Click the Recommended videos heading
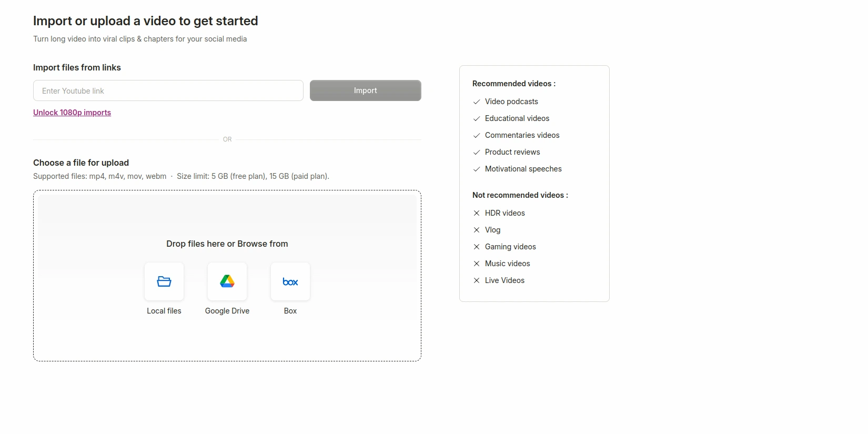868x434 pixels. point(514,84)
